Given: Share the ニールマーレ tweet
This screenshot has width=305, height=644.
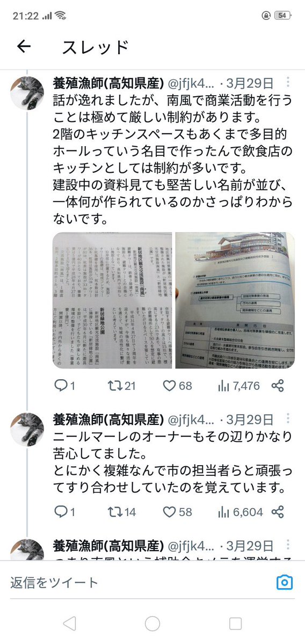Looking at the screenshot, I should [278, 512].
